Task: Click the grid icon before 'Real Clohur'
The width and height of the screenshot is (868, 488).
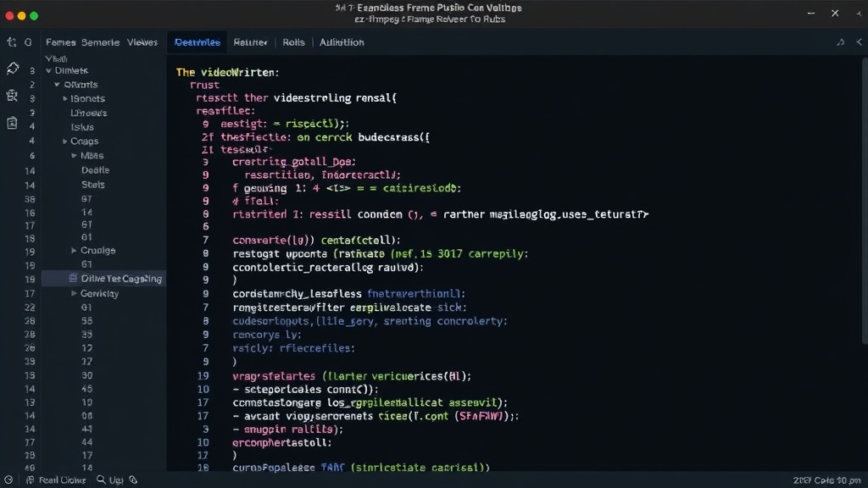Action: coord(30,480)
